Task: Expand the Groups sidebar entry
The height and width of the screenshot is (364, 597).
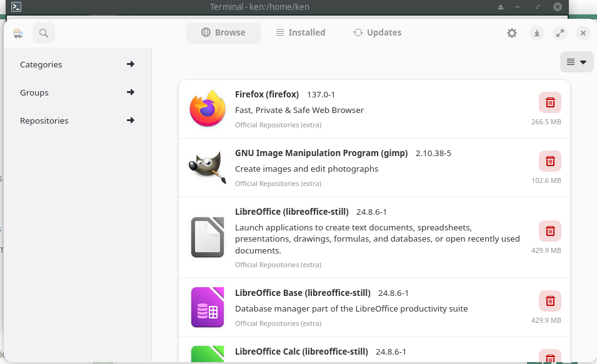Action: click(x=78, y=92)
